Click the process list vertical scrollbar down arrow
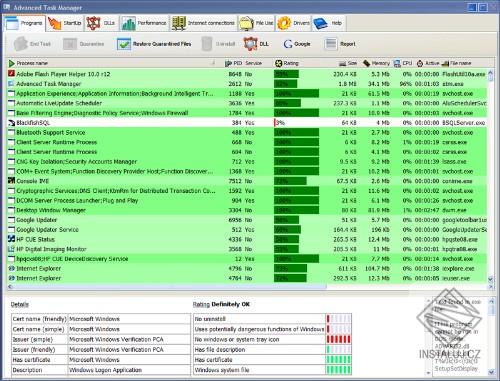This screenshot has width=500, height=381. click(490, 279)
